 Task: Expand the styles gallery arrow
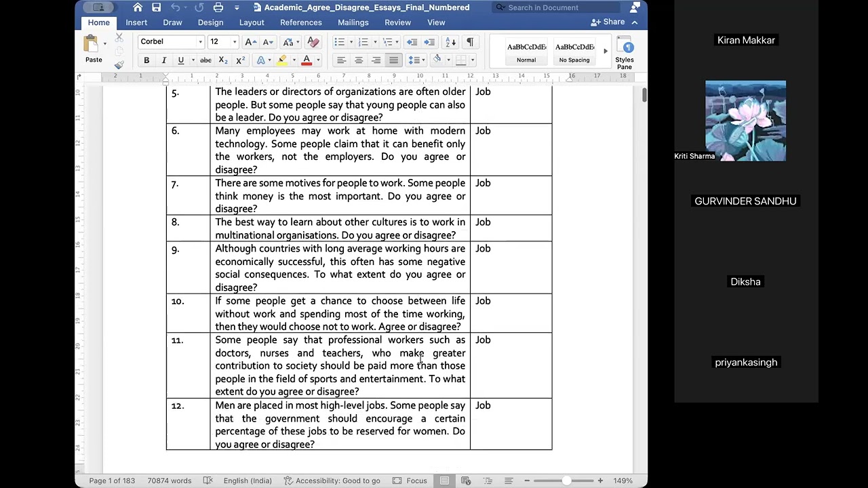[x=606, y=52]
